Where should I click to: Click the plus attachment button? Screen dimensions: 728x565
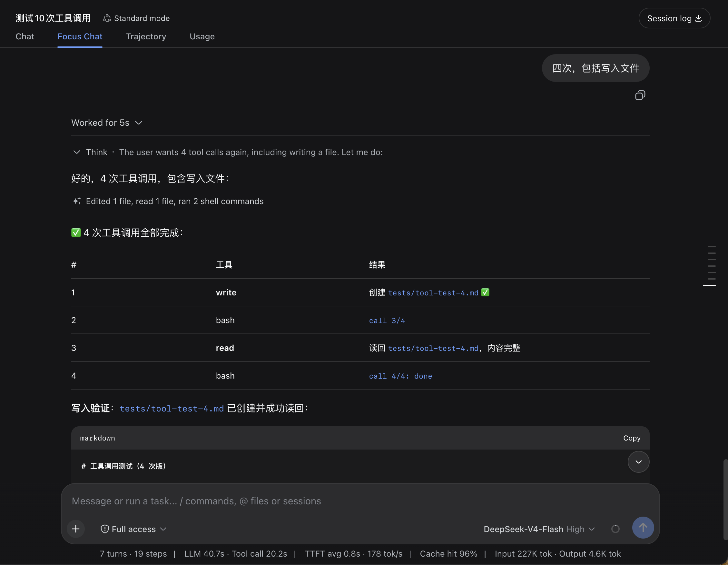[76, 529]
